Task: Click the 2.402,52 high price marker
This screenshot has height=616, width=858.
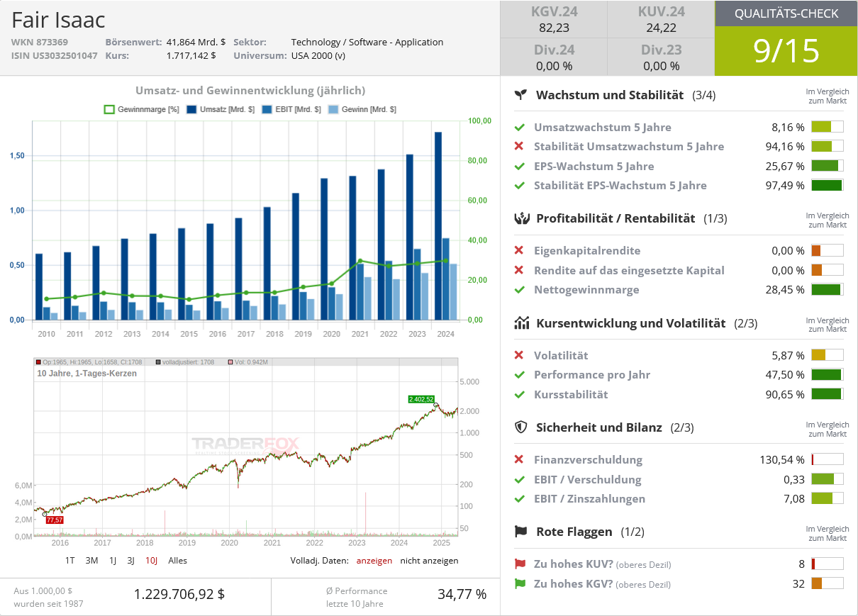Action: pyautogui.click(x=421, y=399)
